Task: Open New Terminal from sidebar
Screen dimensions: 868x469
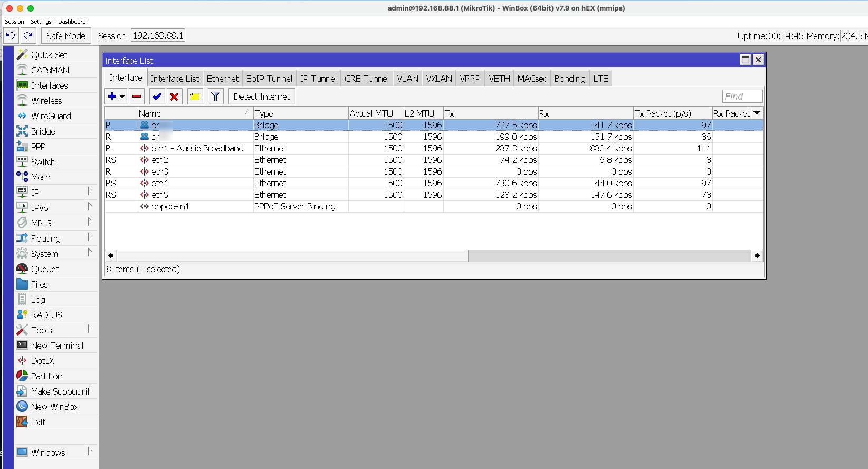Action: 57,346
